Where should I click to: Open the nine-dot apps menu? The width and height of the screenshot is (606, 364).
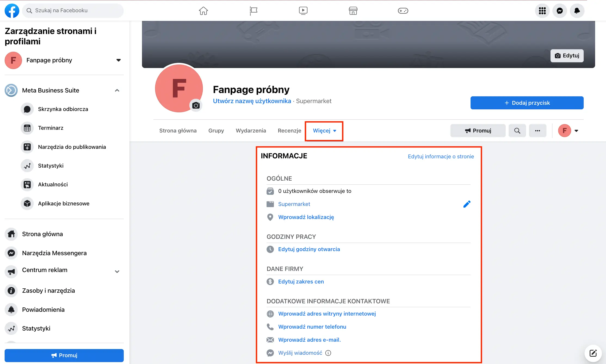(x=542, y=11)
